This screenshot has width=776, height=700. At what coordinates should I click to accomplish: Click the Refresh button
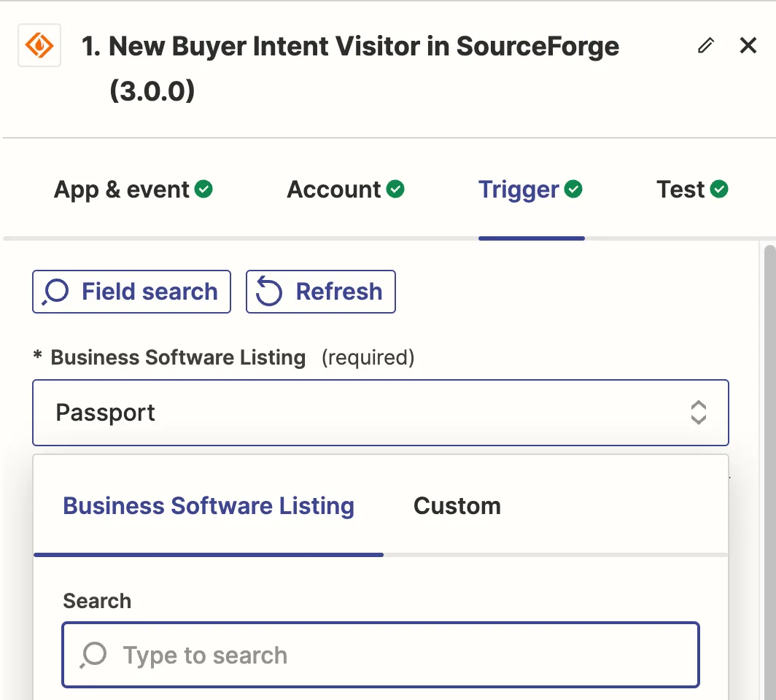pyautogui.click(x=321, y=292)
